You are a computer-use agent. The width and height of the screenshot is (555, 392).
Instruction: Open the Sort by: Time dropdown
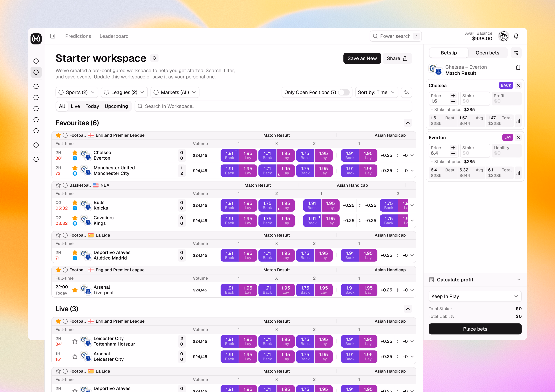click(376, 92)
